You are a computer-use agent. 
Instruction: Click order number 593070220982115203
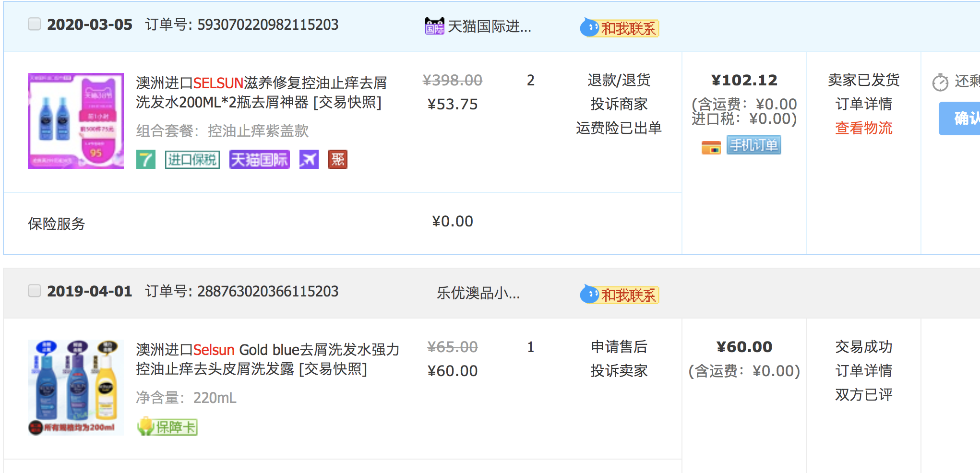click(x=268, y=24)
